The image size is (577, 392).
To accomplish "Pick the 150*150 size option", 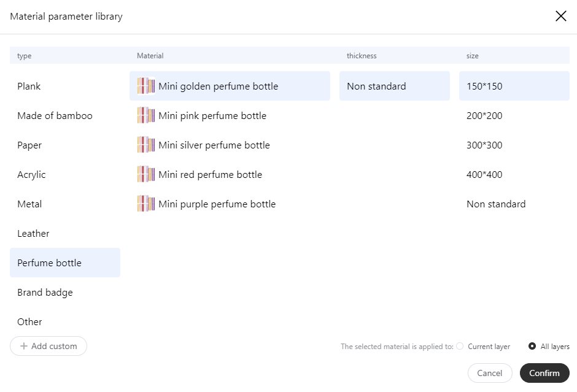I will pyautogui.click(x=514, y=86).
